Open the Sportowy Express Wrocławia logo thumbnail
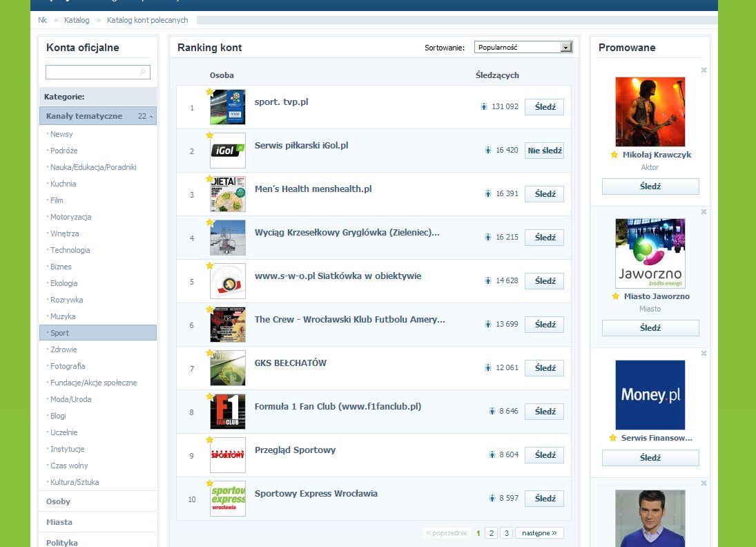756x547 pixels. click(228, 498)
